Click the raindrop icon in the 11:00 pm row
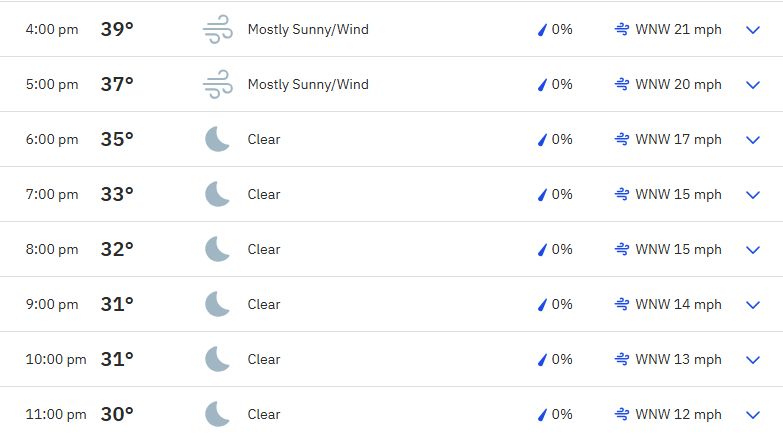Viewport: 783px width, 437px height. [542, 414]
